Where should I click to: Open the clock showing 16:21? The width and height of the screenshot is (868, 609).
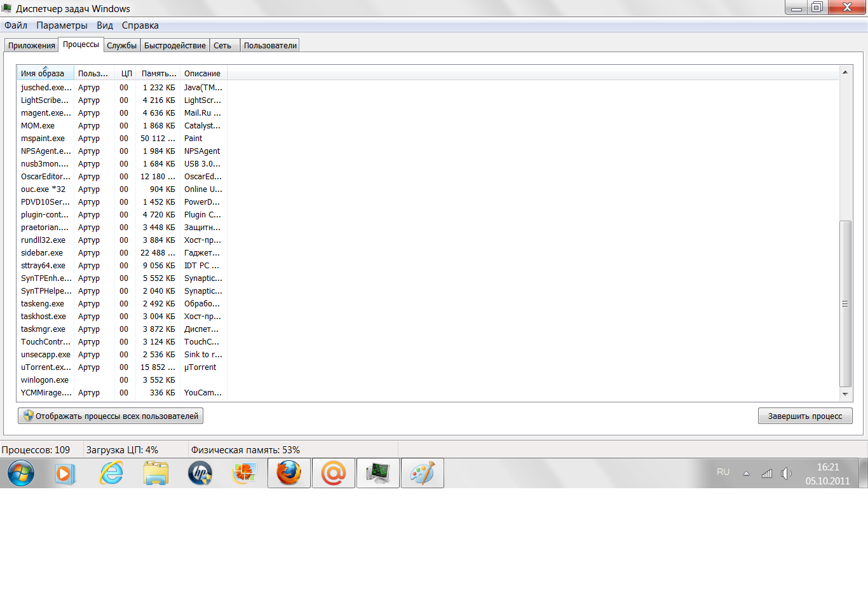pyautogui.click(x=828, y=474)
